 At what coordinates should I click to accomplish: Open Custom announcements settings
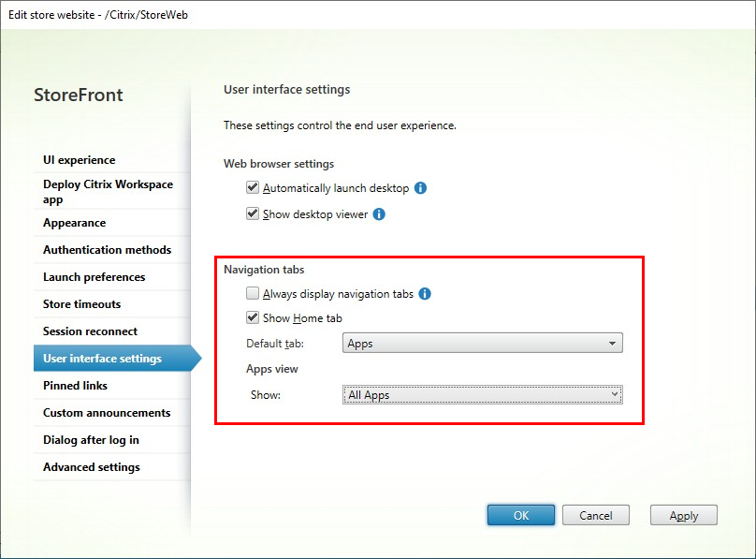coord(106,413)
